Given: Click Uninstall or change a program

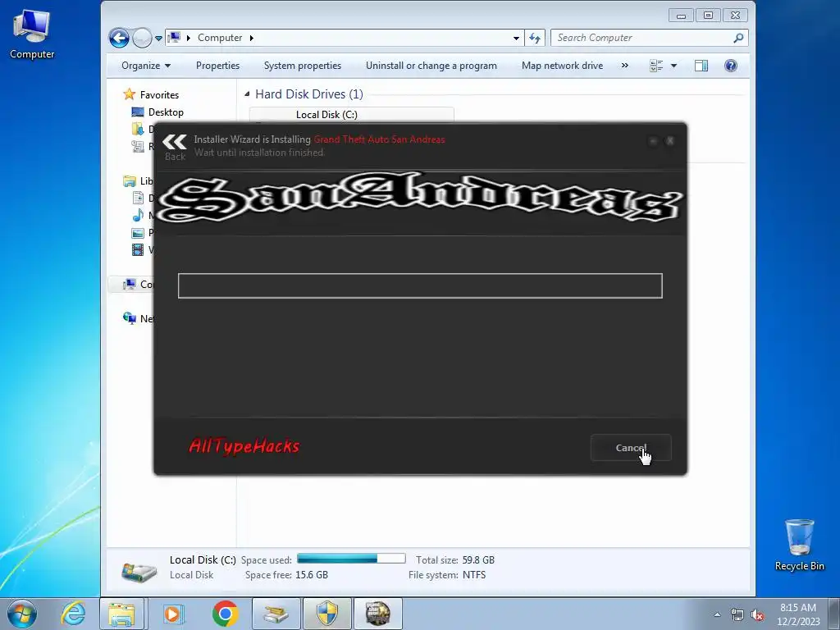Looking at the screenshot, I should (431, 66).
